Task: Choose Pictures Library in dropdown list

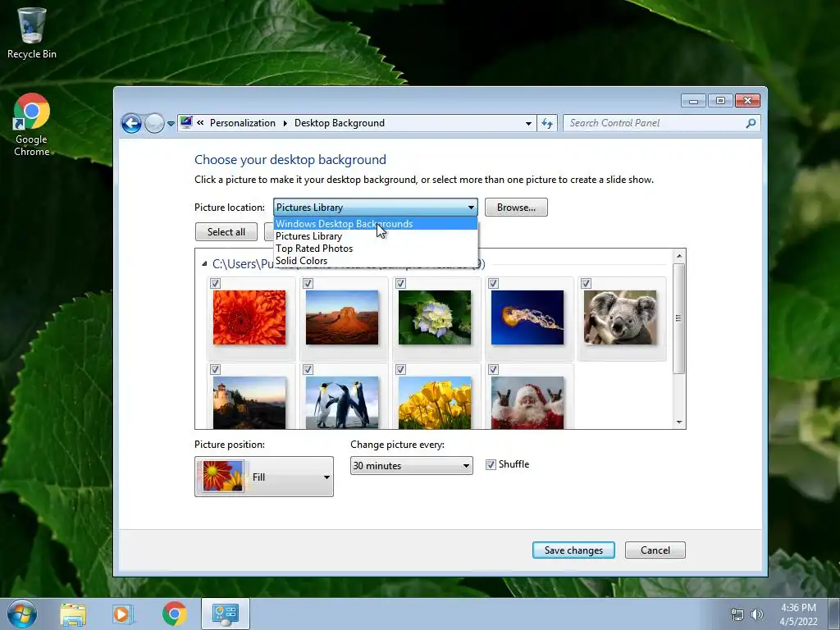Action: [x=375, y=236]
